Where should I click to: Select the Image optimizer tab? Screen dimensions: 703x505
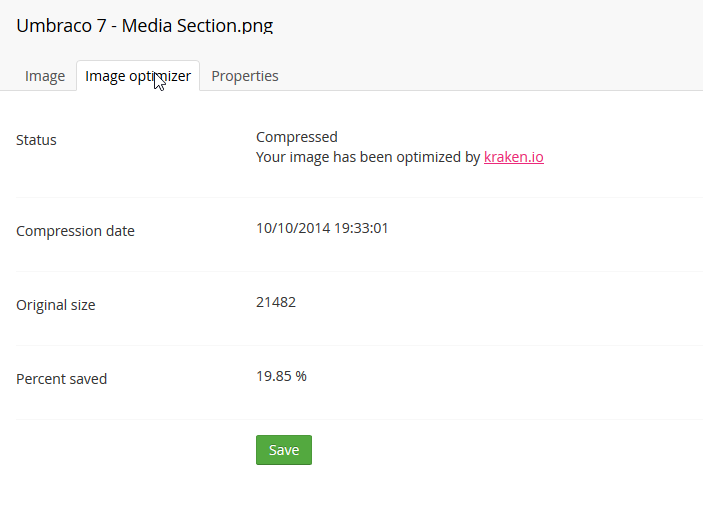coord(138,76)
